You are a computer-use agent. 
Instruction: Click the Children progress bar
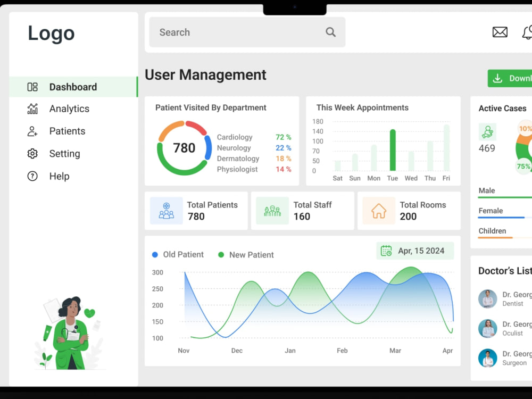(505, 237)
